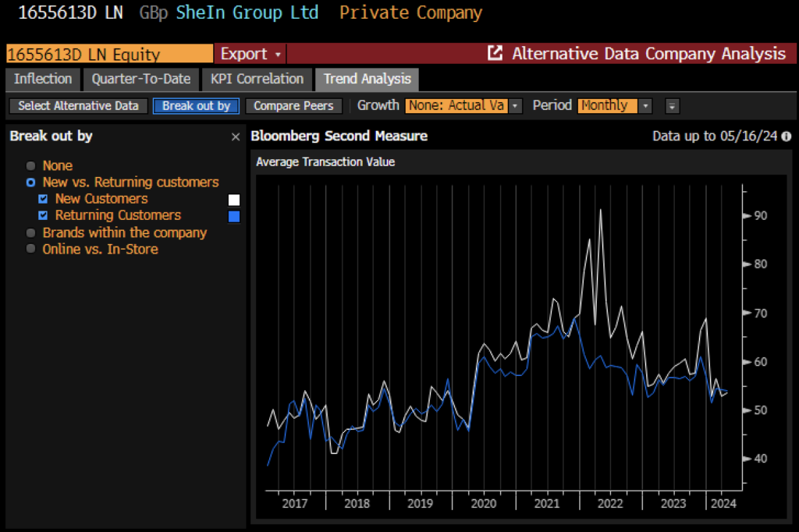This screenshot has width=799, height=532.
Task: Close the Break out by panel with the X
Action: click(x=235, y=137)
